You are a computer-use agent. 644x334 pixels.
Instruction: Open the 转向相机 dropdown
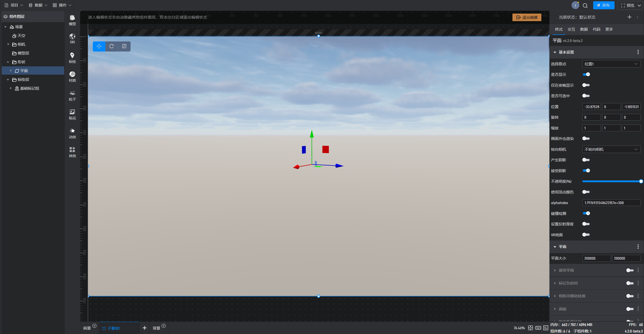coord(611,150)
